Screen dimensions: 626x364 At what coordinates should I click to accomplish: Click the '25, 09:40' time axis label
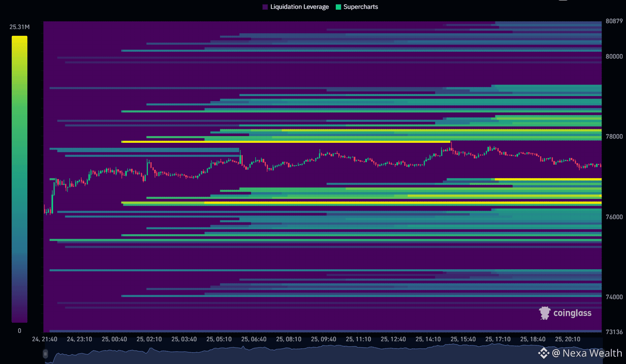(324, 339)
